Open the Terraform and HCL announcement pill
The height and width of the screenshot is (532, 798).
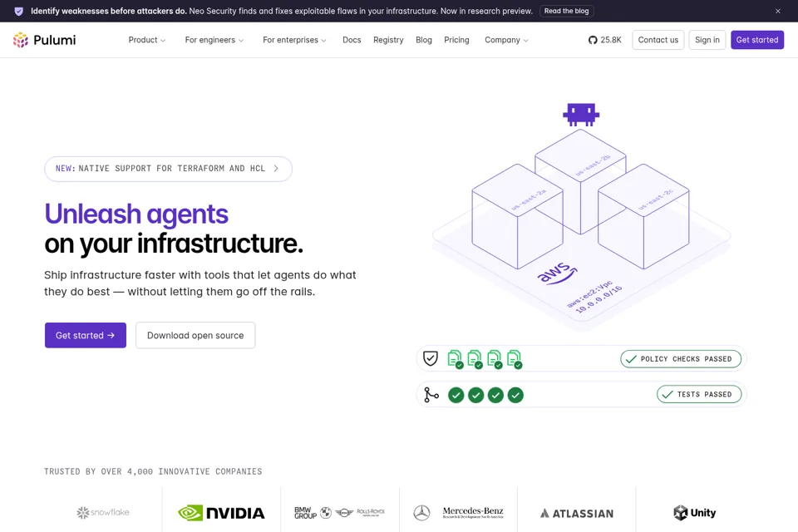[x=168, y=169]
